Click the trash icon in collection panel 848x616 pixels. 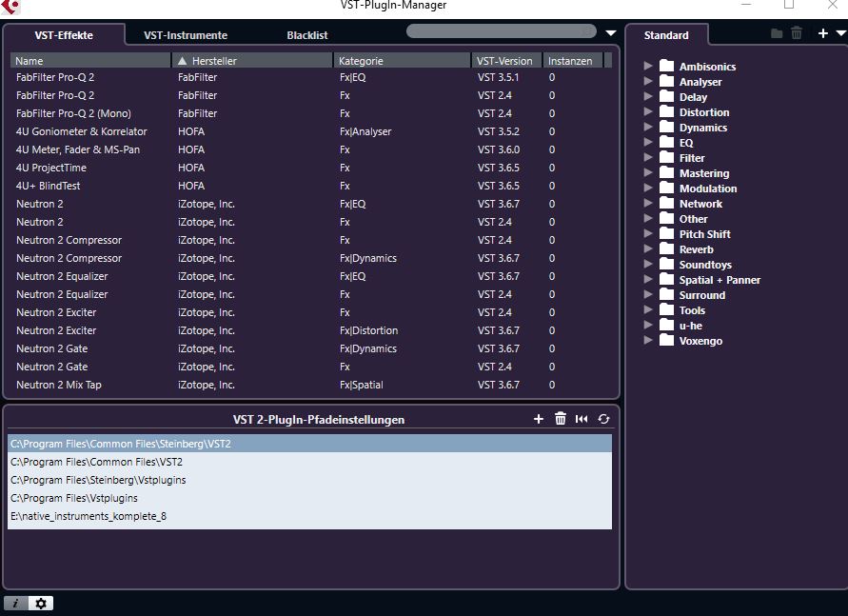[797, 34]
